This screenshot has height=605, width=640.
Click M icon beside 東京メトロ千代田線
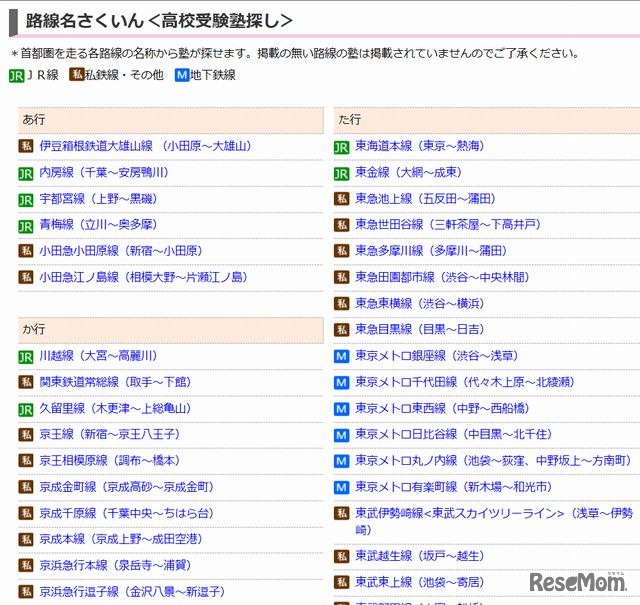(342, 383)
